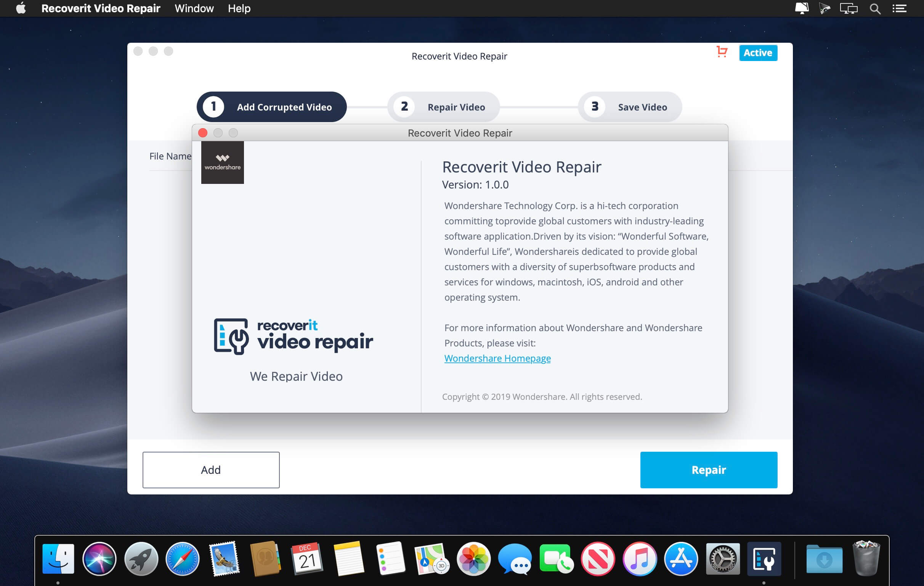Close the About dialog with red button

click(x=203, y=133)
